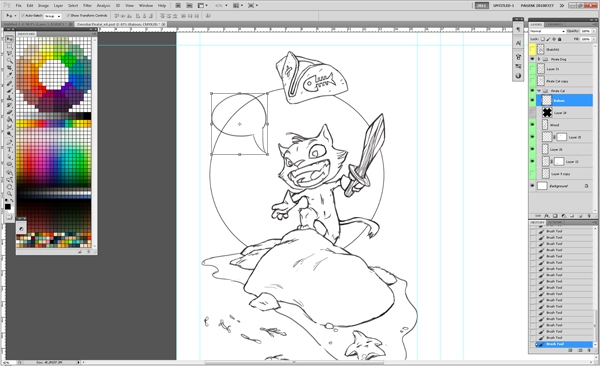Open the Analysis menu
This screenshot has height=366, width=600.
click(103, 6)
